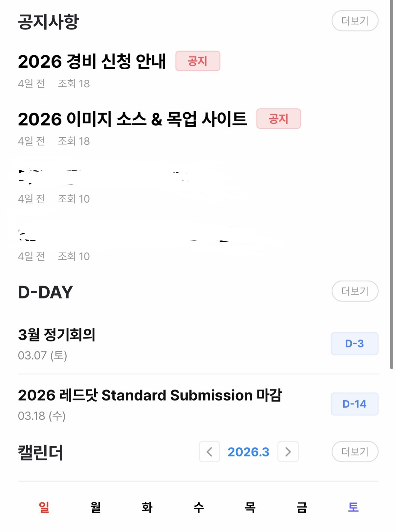Select the 2026.3 month label
The height and width of the screenshot is (532, 396).
click(x=249, y=452)
